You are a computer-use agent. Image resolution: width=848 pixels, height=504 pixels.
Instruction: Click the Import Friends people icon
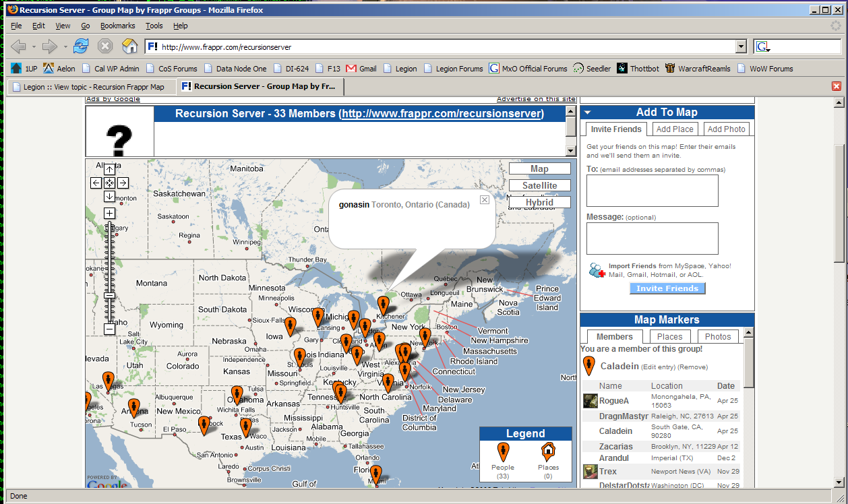pyautogui.click(x=597, y=270)
